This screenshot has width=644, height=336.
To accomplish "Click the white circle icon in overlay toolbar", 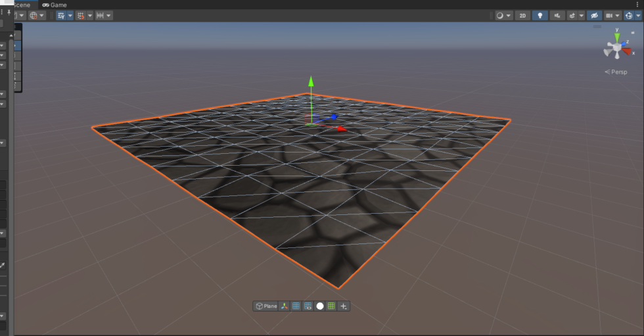I will point(320,306).
